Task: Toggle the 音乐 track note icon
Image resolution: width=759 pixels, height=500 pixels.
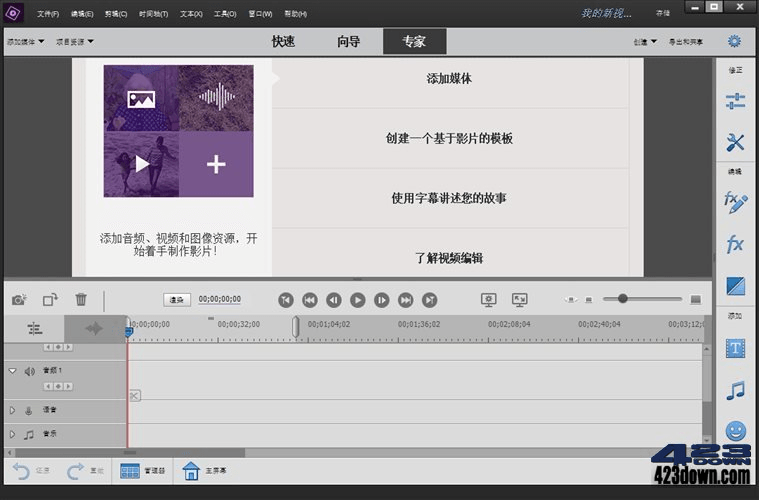Action: (29, 434)
